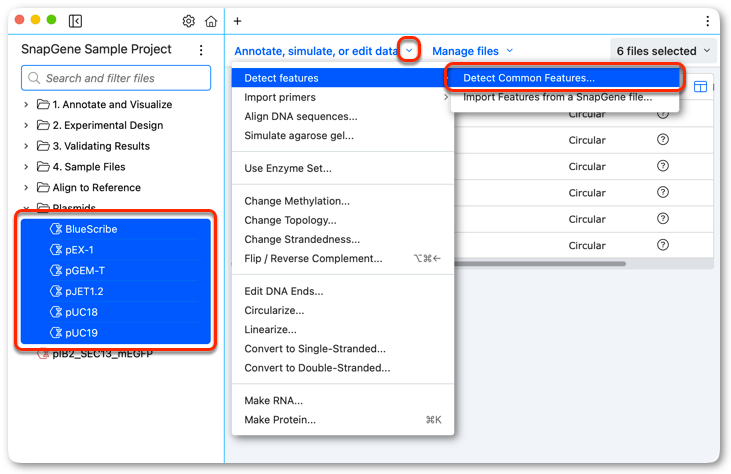Click folder icon of 3. Validating Results
Screen dimensions: 731x474
click(43, 146)
